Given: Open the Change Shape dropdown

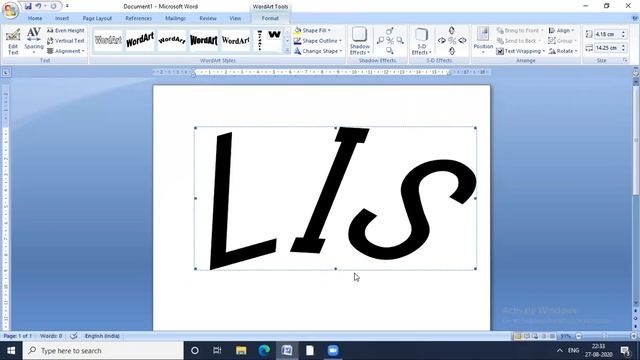Looking at the screenshot, I should pyautogui.click(x=318, y=51).
